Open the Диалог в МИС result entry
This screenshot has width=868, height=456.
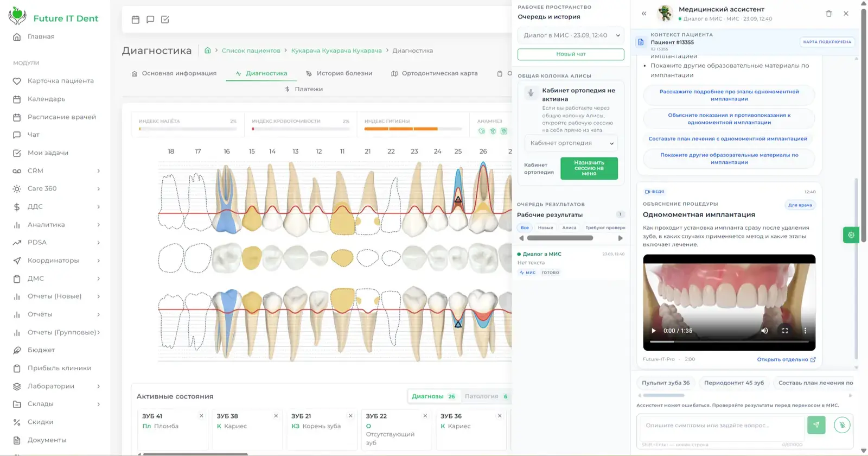click(x=571, y=263)
